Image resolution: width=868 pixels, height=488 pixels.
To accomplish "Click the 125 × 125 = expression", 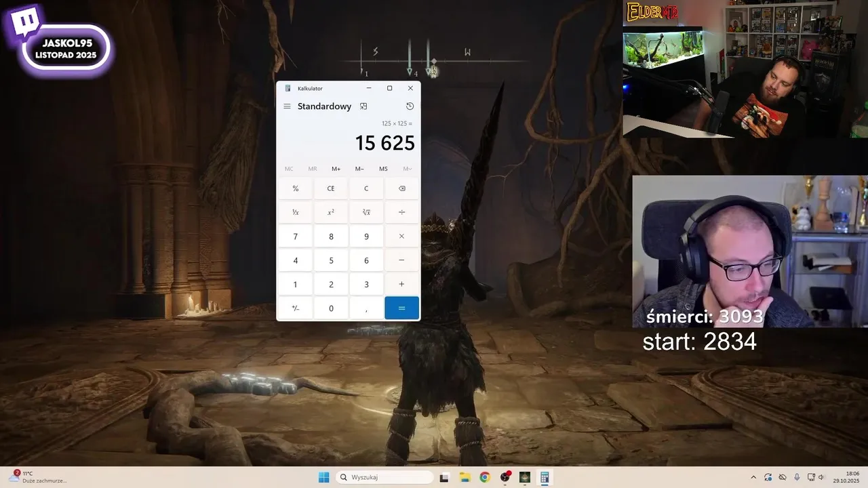I will (x=397, y=123).
